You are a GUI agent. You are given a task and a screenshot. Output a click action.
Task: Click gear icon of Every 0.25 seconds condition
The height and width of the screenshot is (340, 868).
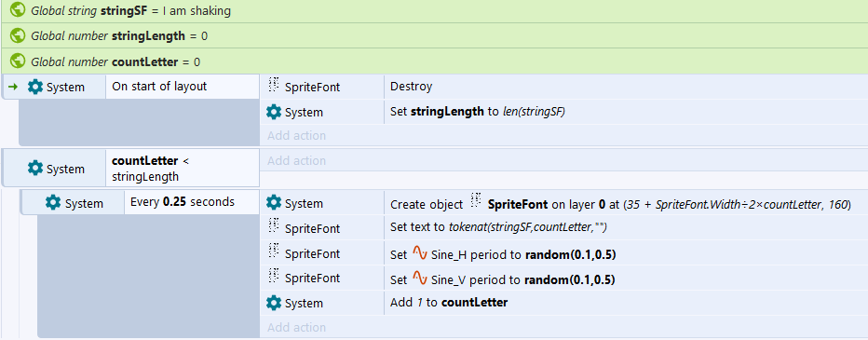(53, 203)
